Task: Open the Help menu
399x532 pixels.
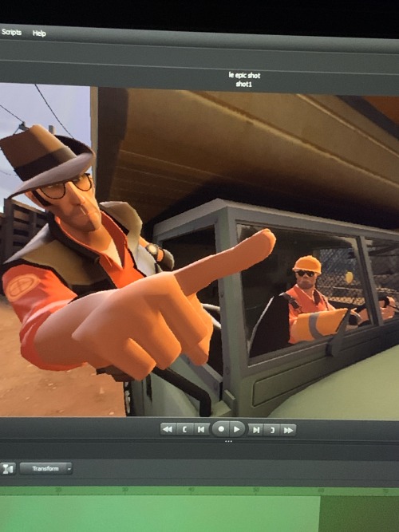Action: (x=39, y=33)
